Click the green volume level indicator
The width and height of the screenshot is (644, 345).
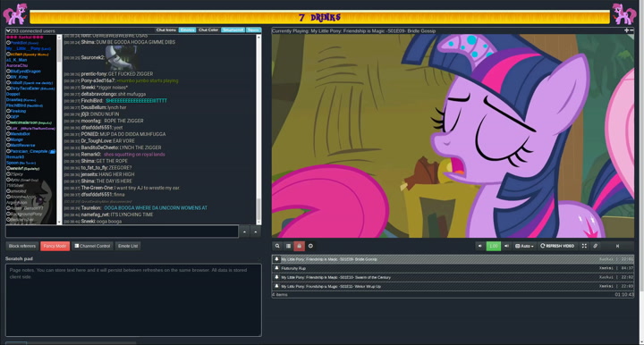(493, 246)
